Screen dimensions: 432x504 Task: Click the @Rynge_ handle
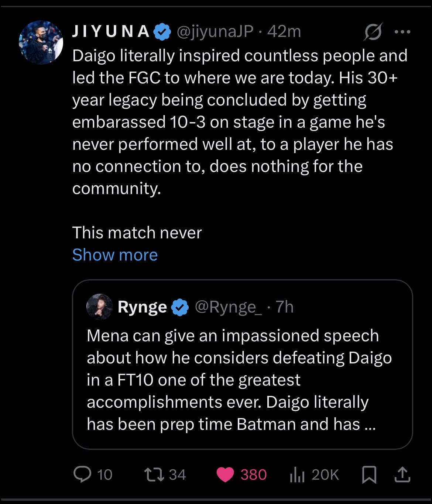(x=228, y=307)
